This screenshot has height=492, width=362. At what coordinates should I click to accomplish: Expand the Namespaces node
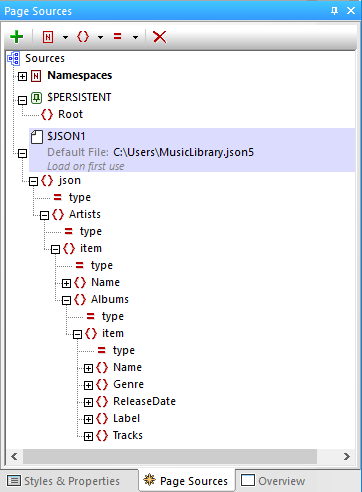pos(22,77)
